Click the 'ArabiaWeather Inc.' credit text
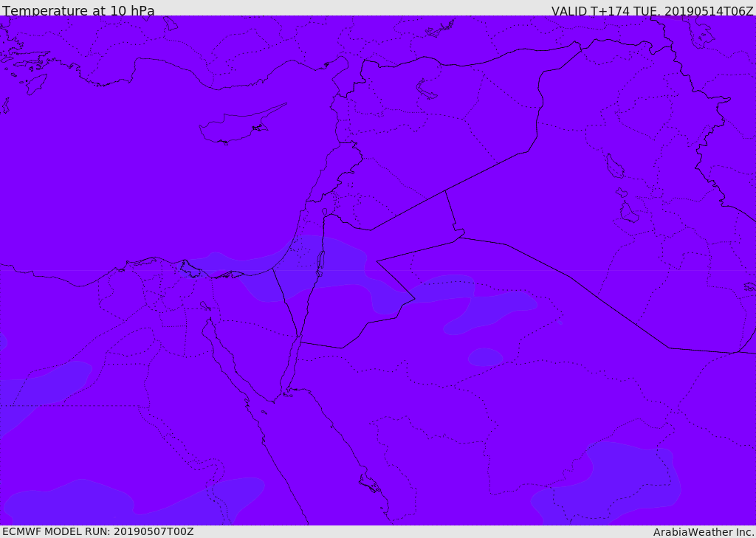Viewport: 756px width, 538px height. click(704, 532)
